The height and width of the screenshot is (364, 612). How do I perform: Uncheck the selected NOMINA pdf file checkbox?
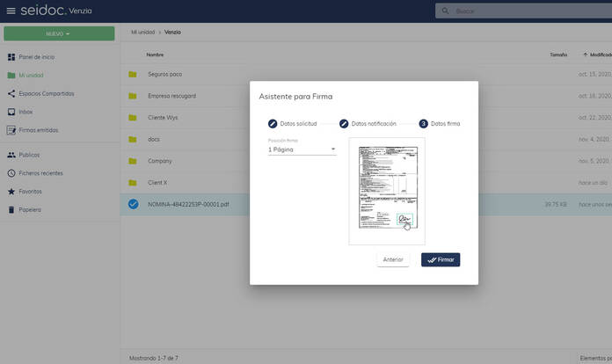(133, 204)
